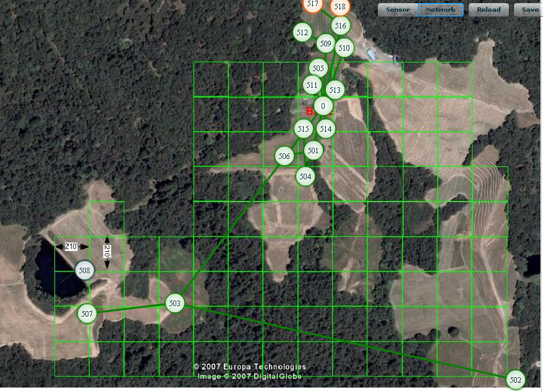Select the blue node 508
This screenshot has width=543, height=392.
click(x=85, y=270)
